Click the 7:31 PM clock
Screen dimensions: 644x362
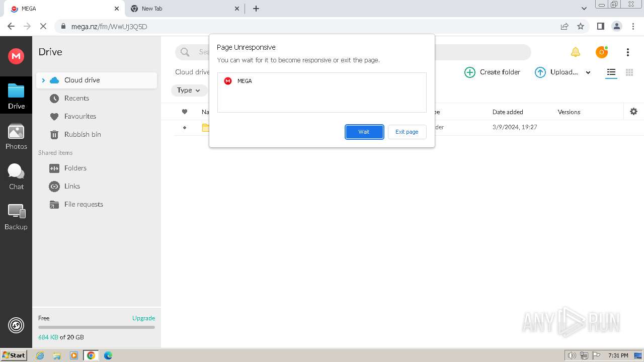[x=618, y=355]
